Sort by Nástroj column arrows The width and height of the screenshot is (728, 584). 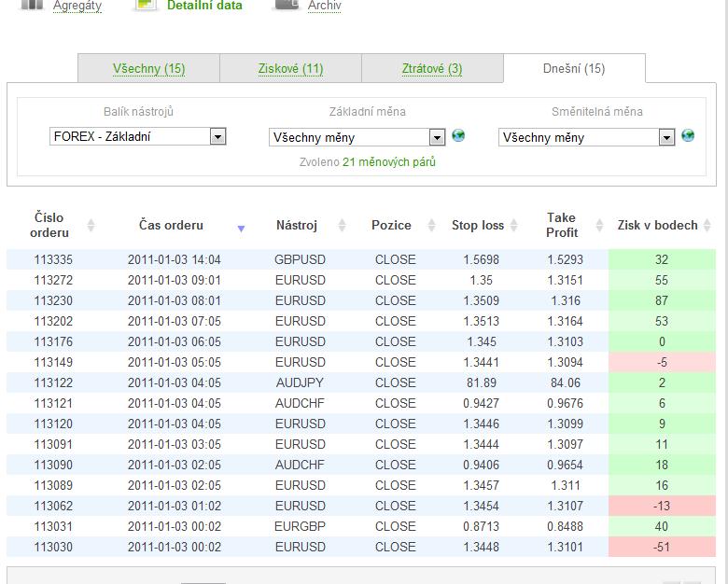(342, 225)
